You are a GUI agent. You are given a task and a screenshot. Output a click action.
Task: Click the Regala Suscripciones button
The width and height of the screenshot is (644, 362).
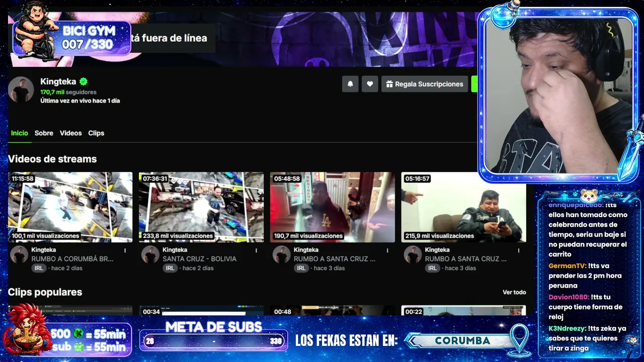click(425, 84)
